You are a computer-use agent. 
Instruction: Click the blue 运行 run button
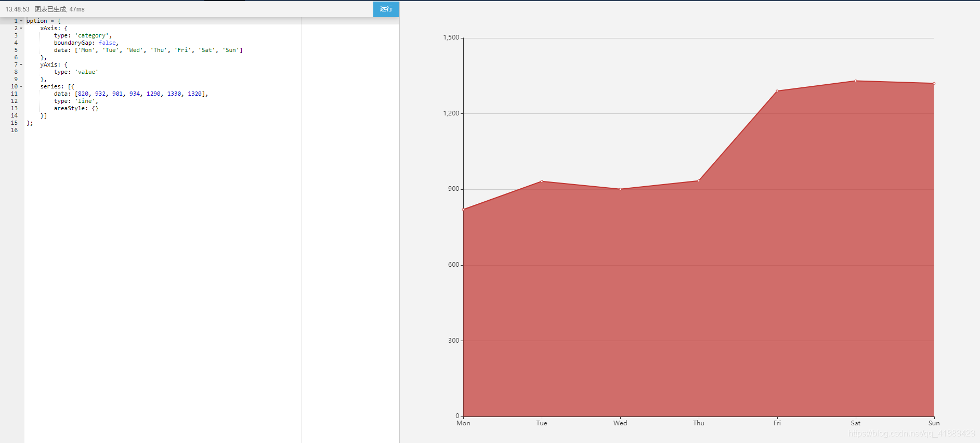click(386, 9)
